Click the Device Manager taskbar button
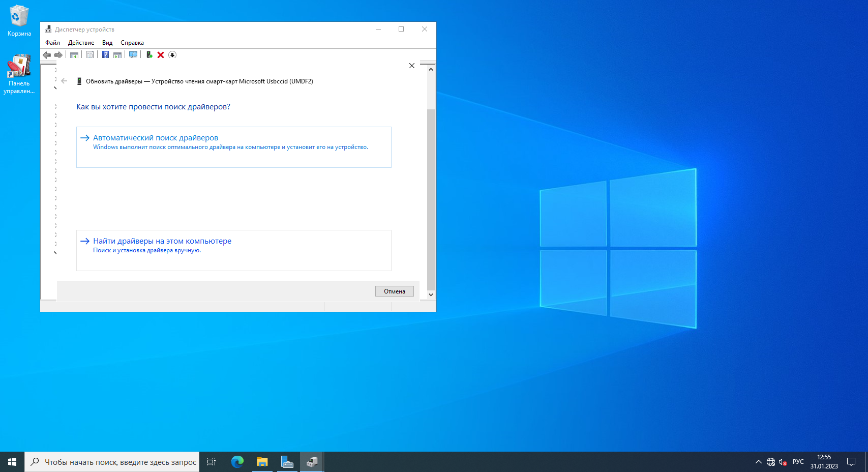Viewport: 868px width, 472px height. [312, 462]
